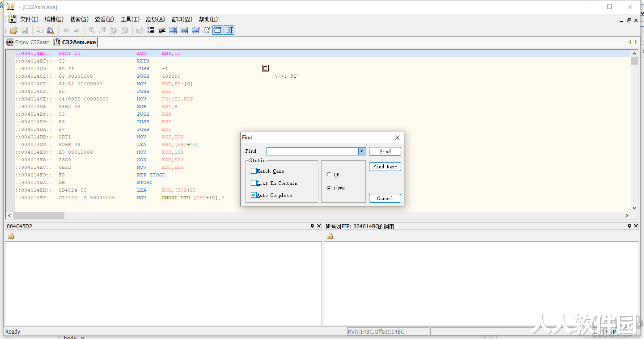
Task: Select the row at address 004014C0 PUSH -1
Action: point(322,68)
